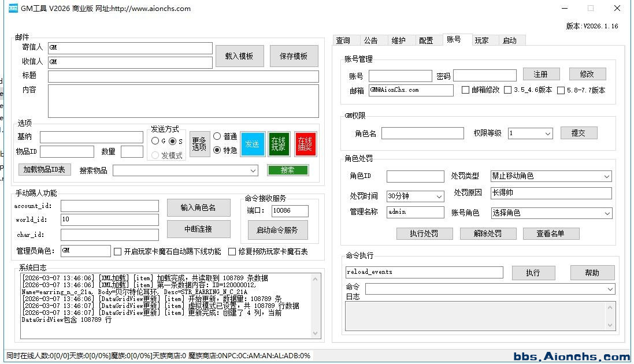This screenshot has height=364, width=634.
Task: Switch to the 玩家 tab
Action: (x=481, y=40)
